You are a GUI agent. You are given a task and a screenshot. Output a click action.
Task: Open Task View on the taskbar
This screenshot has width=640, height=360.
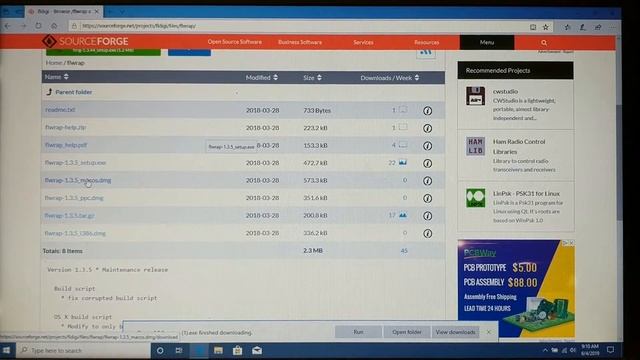point(179,351)
